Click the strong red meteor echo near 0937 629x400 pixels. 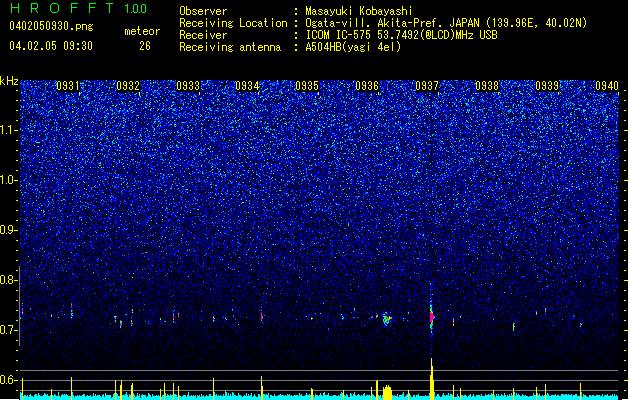coord(432,317)
